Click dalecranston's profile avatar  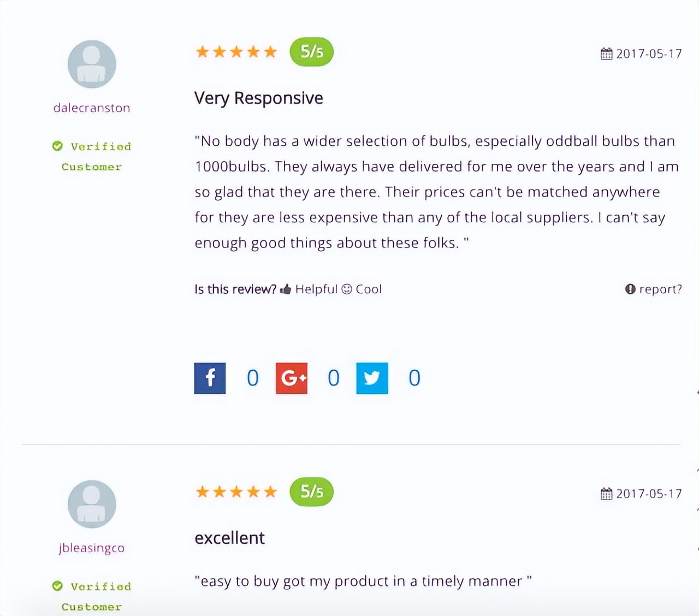(x=92, y=64)
